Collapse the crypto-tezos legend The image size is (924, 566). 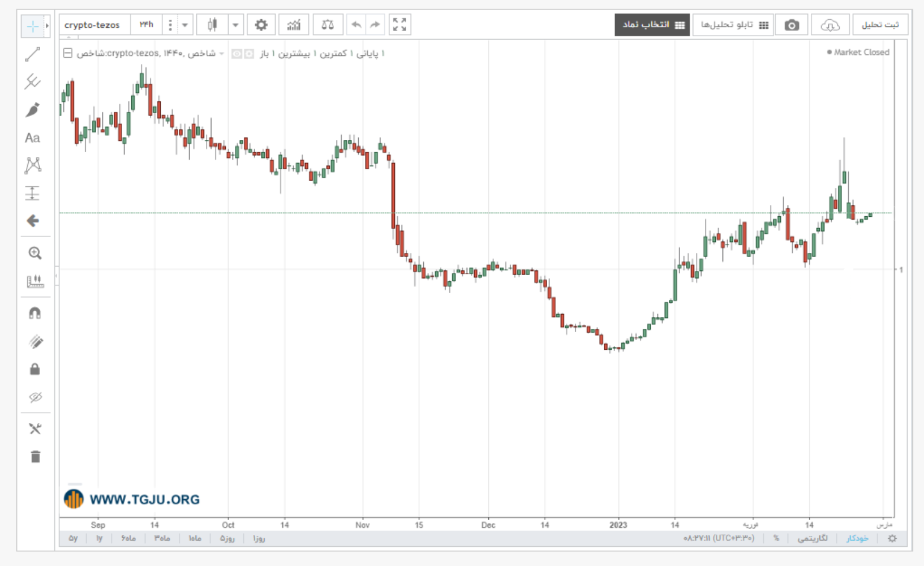click(67, 53)
